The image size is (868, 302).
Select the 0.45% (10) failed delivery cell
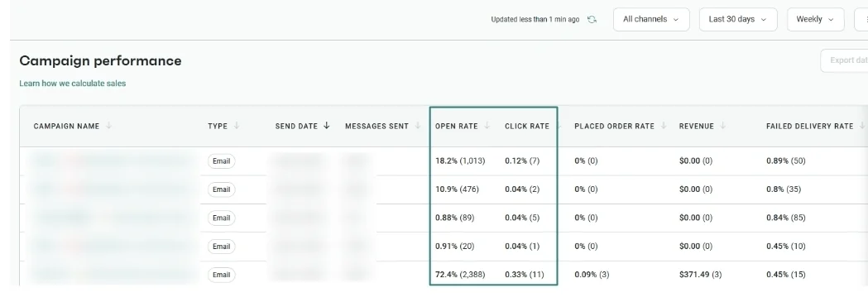coord(785,246)
